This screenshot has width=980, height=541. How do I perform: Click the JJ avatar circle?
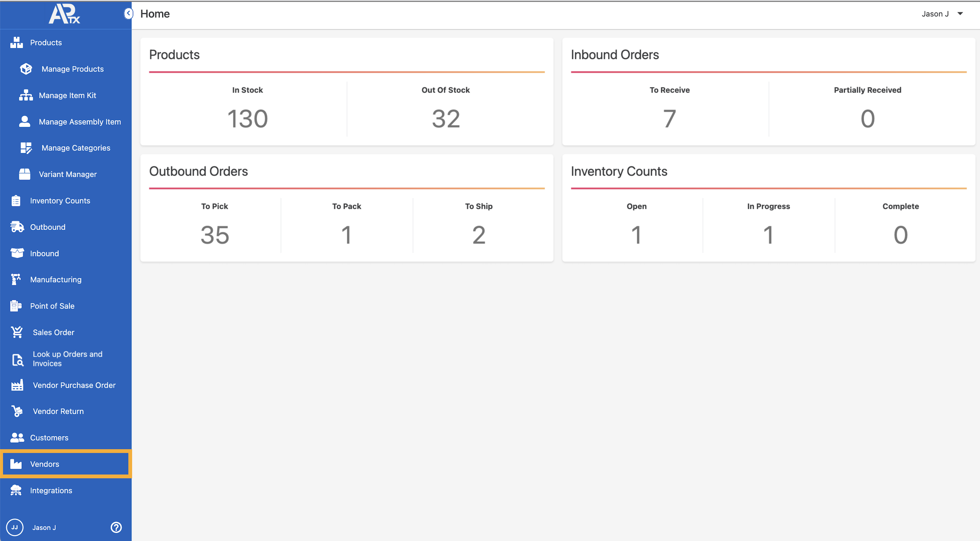tap(15, 527)
